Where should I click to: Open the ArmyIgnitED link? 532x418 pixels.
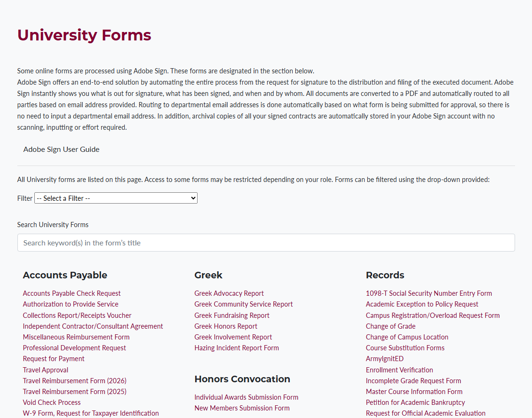pyautogui.click(x=384, y=358)
